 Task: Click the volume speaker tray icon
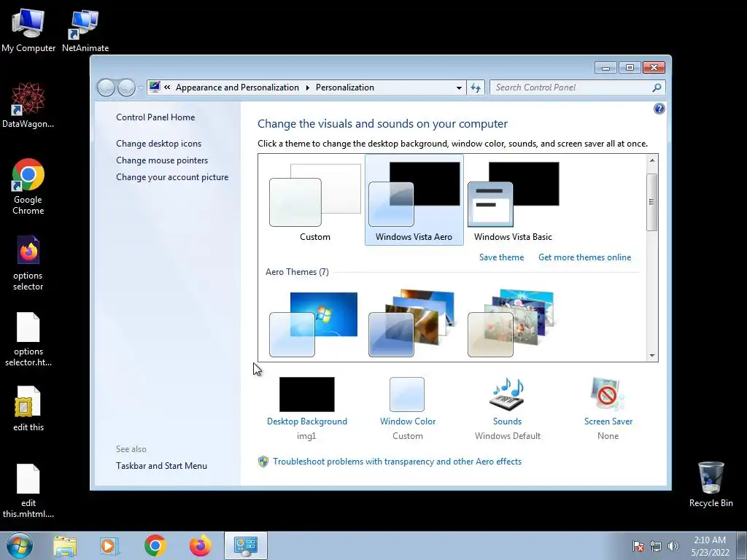click(x=673, y=545)
